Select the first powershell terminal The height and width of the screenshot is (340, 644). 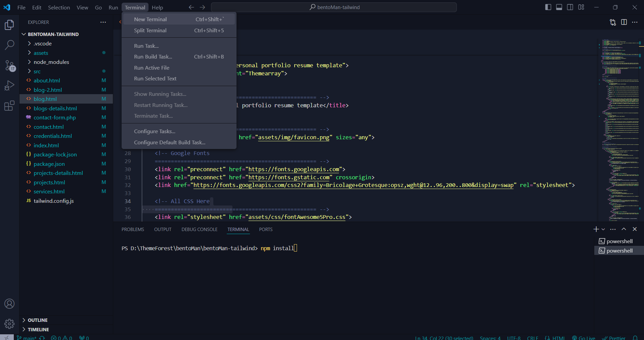[619, 241]
